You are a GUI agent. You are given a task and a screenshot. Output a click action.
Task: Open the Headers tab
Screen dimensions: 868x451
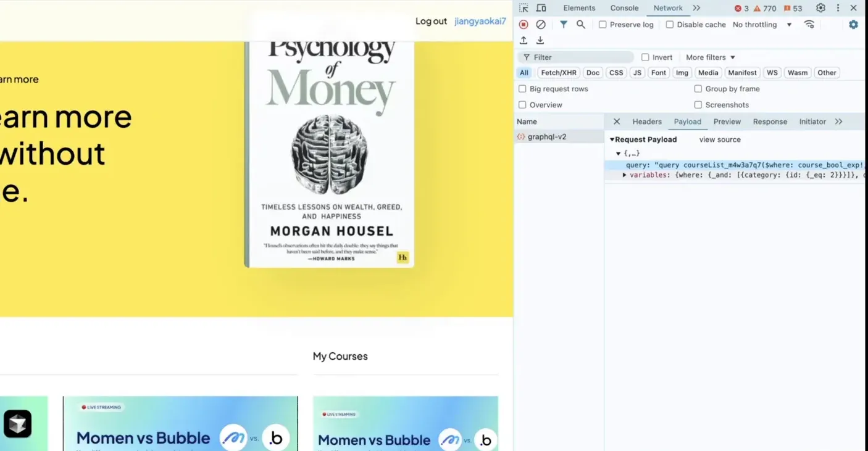(647, 122)
